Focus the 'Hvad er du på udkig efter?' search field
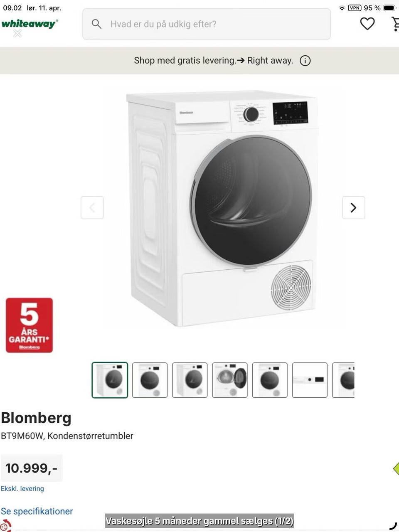399x532 pixels. (x=207, y=24)
